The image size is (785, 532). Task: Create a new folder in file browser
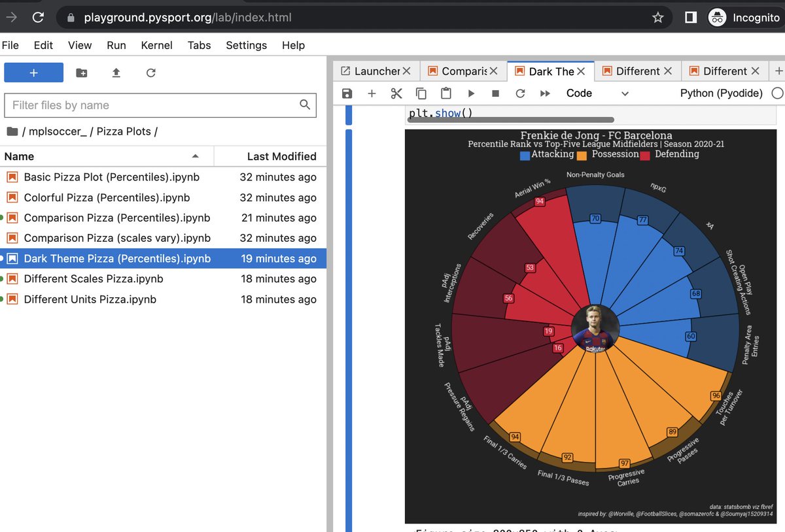81,73
